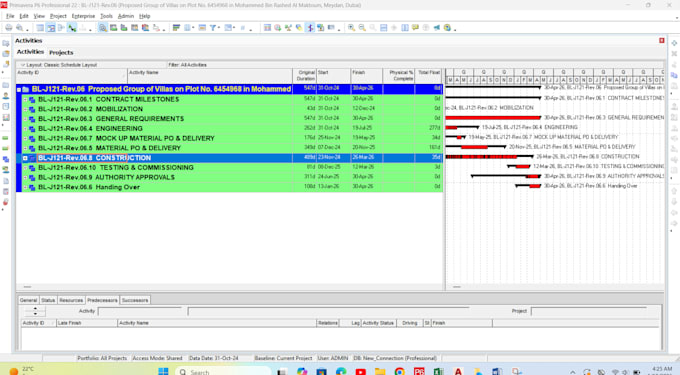Viewport: 680px width, 375px height.
Task: Select the Resources details tab
Action: 71,300
